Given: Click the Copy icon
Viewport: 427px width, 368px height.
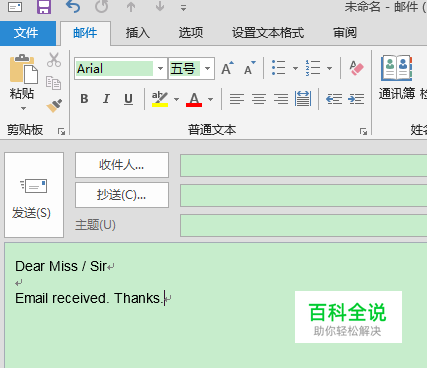Looking at the screenshot, I should click(x=53, y=83).
